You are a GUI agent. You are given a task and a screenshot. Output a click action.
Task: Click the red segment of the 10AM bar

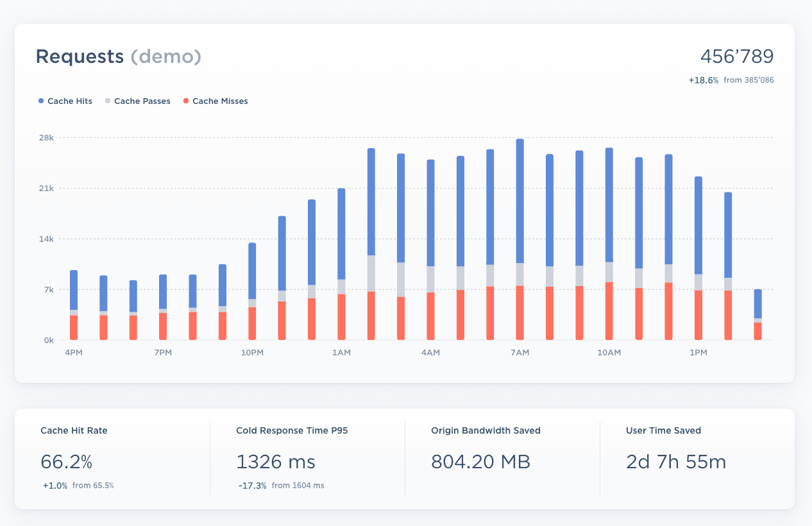[609, 310]
